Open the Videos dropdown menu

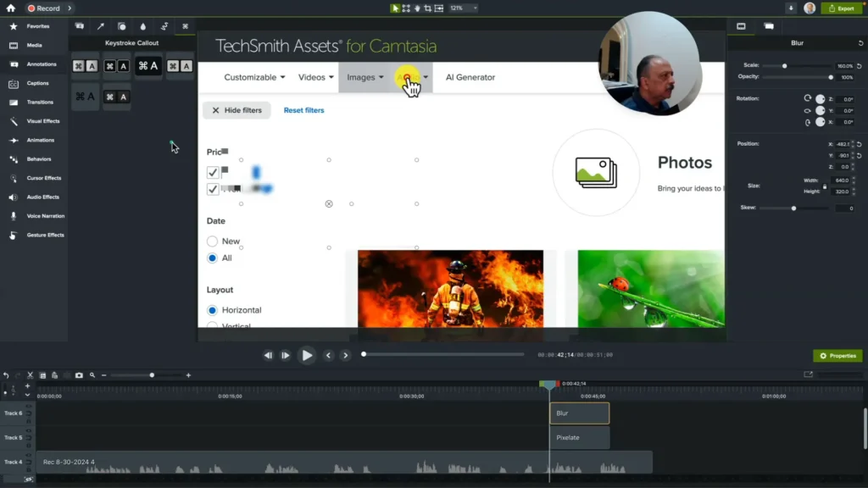[x=315, y=77]
